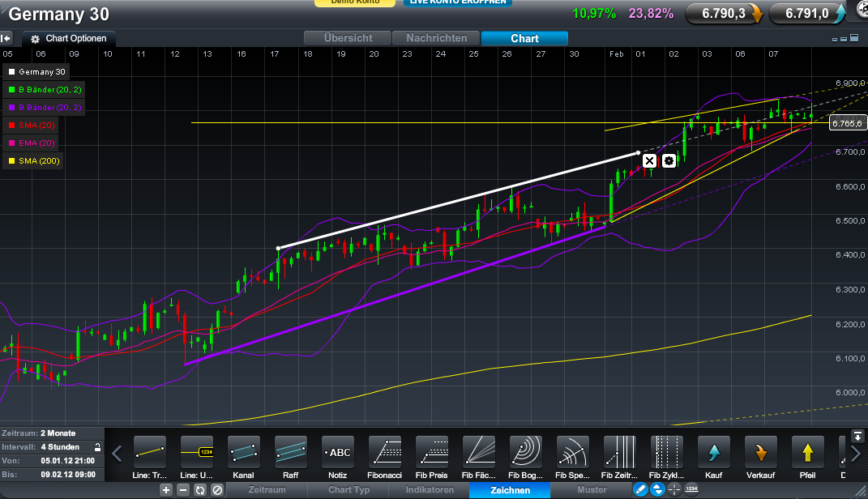Open Chart Optionen gear menu
Image resolution: width=868 pixels, height=499 pixels.
69,39
